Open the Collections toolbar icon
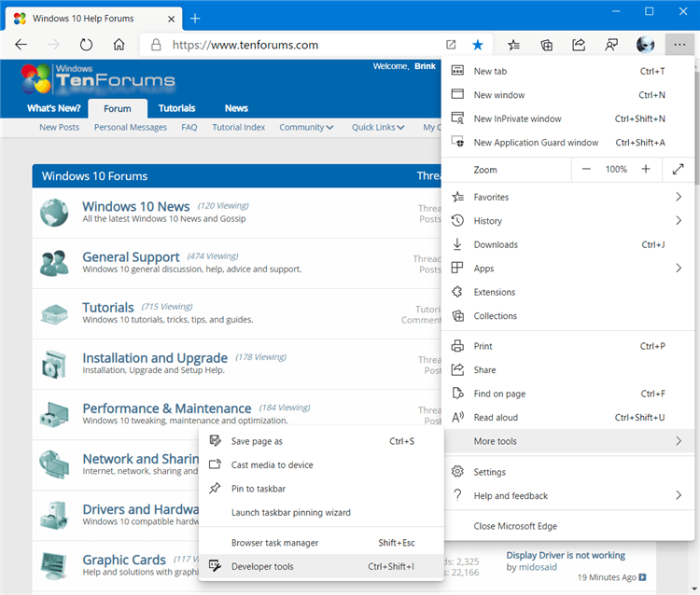Screen dimensions: 700x595 point(546,45)
